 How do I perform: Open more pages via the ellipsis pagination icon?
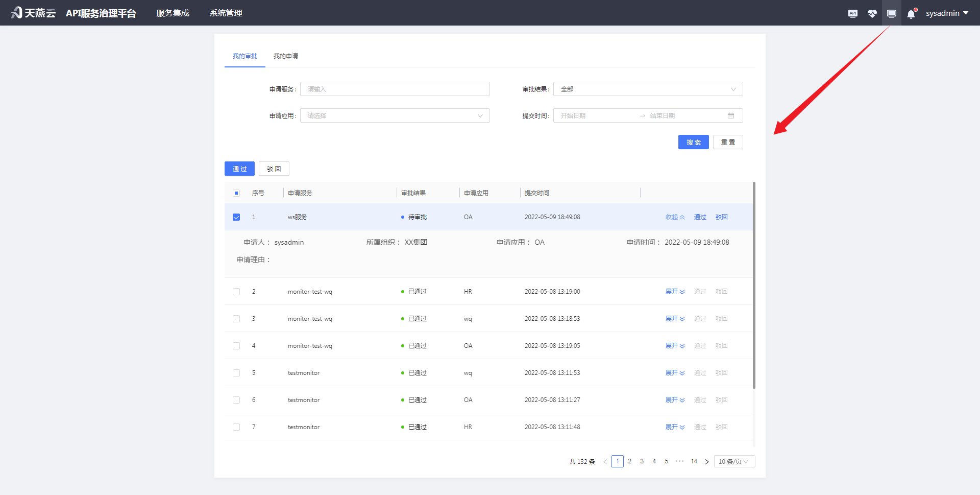pyautogui.click(x=679, y=461)
